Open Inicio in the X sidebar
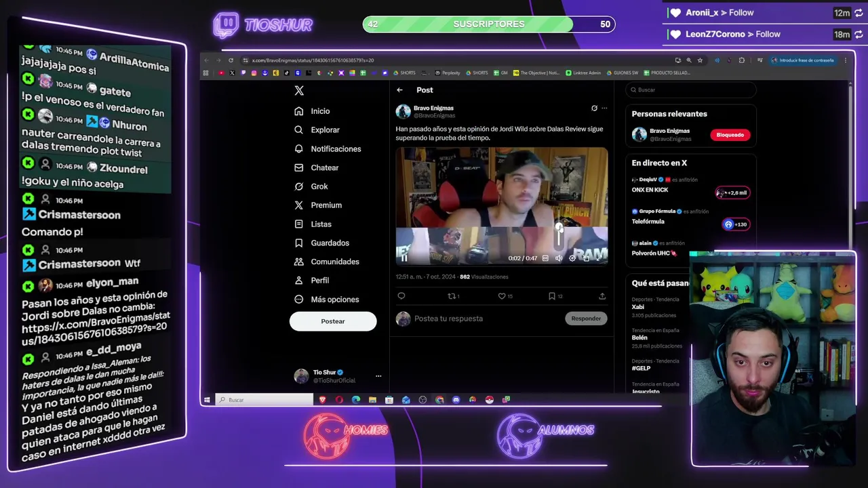 tap(312, 111)
